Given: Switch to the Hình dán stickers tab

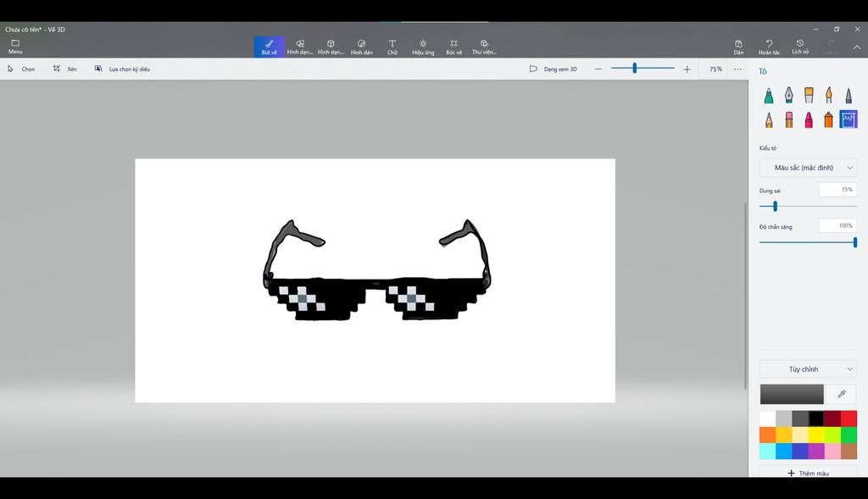Looking at the screenshot, I should (x=361, y=47).
